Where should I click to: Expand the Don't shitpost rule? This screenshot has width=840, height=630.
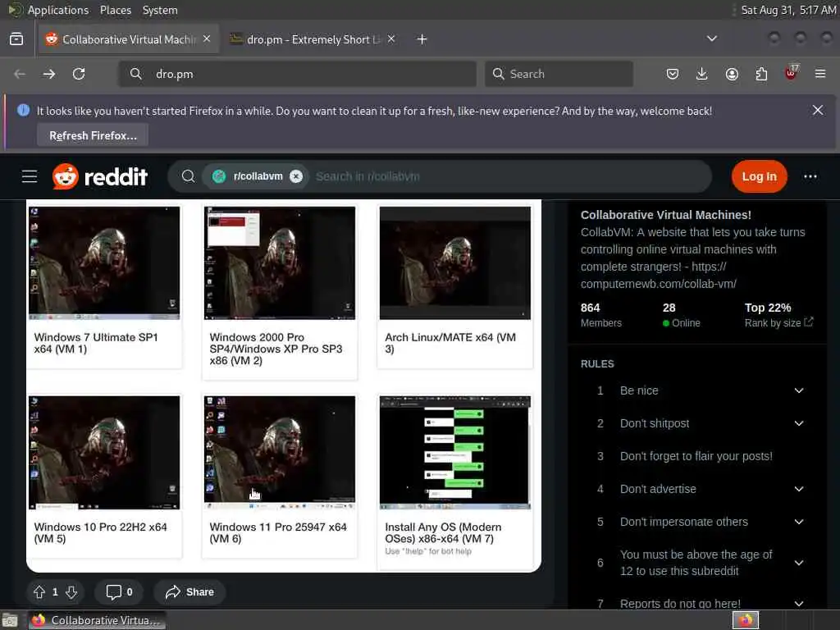click(799, 423)
